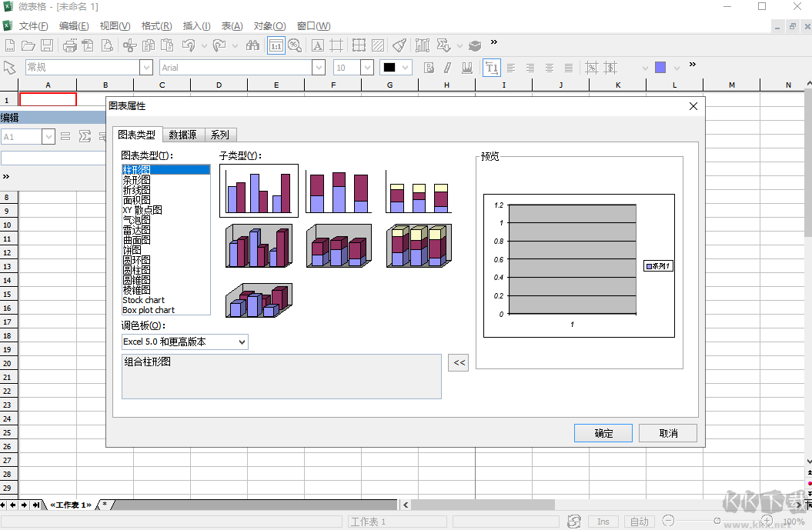This screenshot has height=530, width=812.
Task: Toggle Underline formatting
Action: [x=466, y=67]
